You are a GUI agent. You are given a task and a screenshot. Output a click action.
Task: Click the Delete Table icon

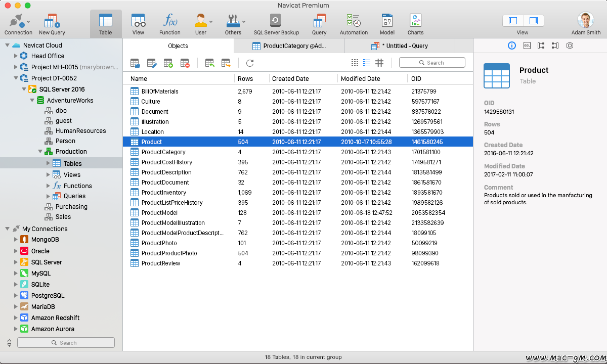185,63
